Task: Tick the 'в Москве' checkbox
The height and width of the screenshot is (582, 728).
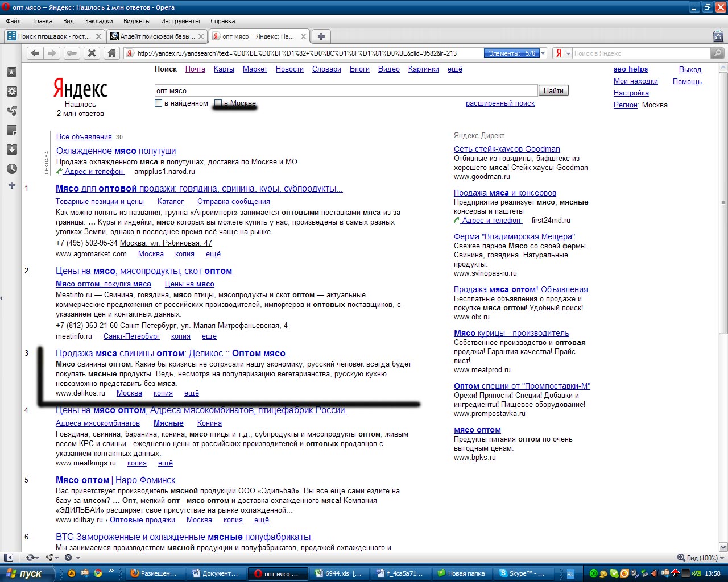Action: [218, 103]
